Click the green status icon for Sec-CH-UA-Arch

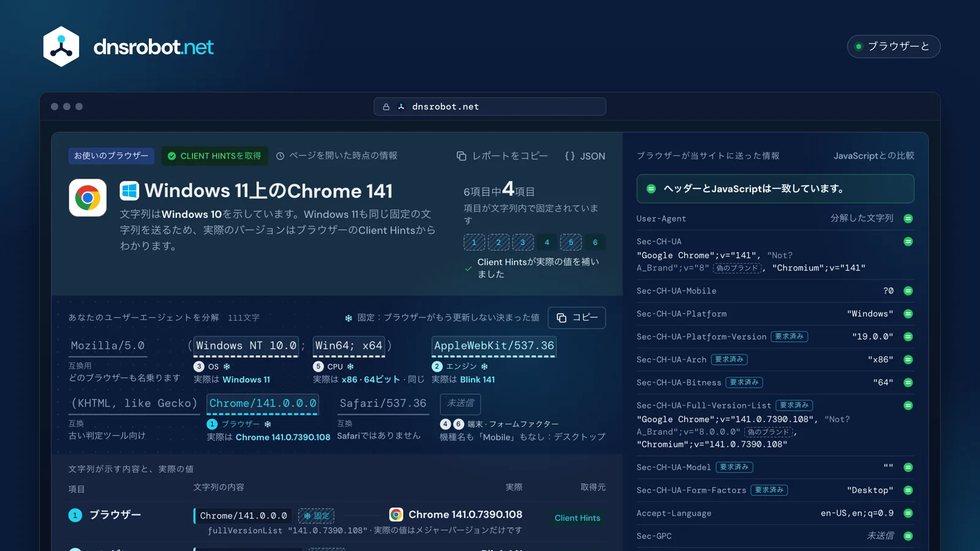pos(908,360)
